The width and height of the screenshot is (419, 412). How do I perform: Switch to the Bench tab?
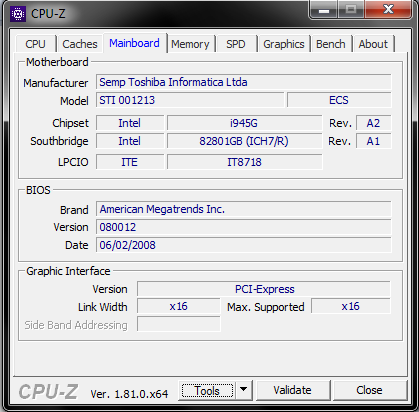click(331, 44)
